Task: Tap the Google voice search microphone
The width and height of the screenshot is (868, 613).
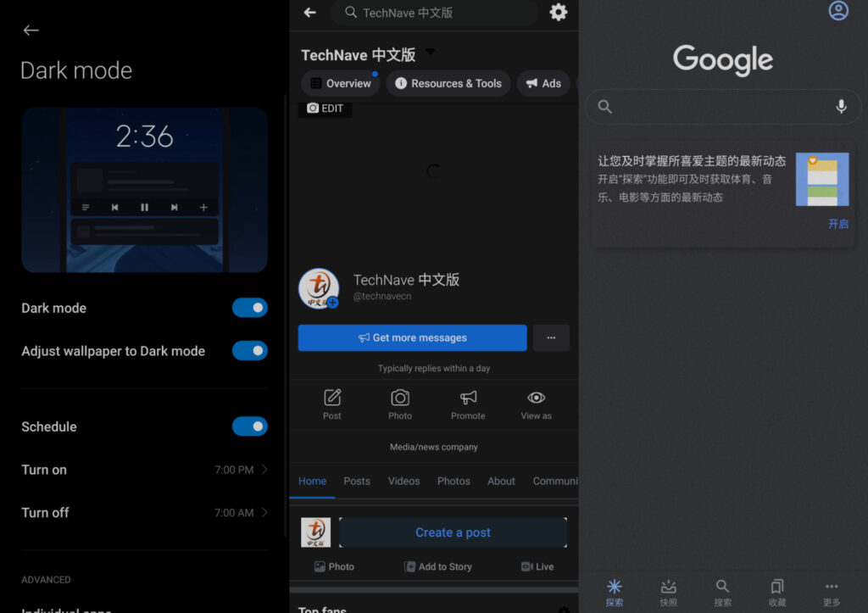Action: point(841,106)
